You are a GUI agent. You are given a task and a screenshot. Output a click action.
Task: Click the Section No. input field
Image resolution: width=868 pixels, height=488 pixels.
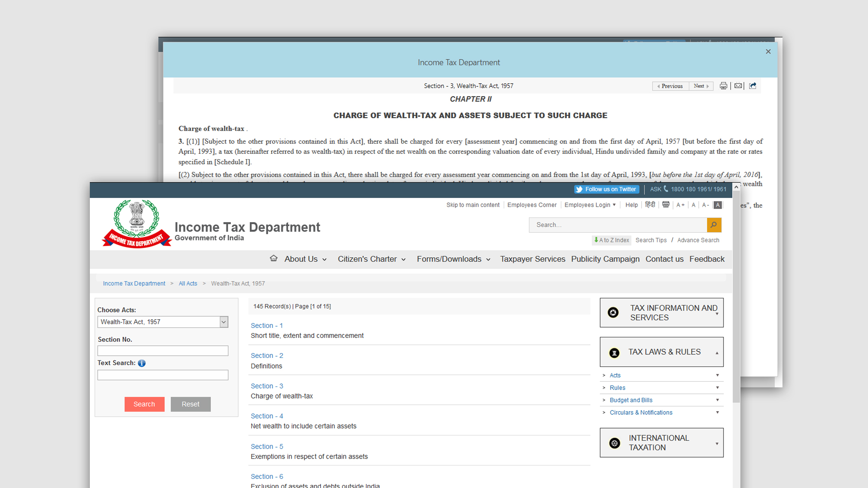(x=163, y=350)
